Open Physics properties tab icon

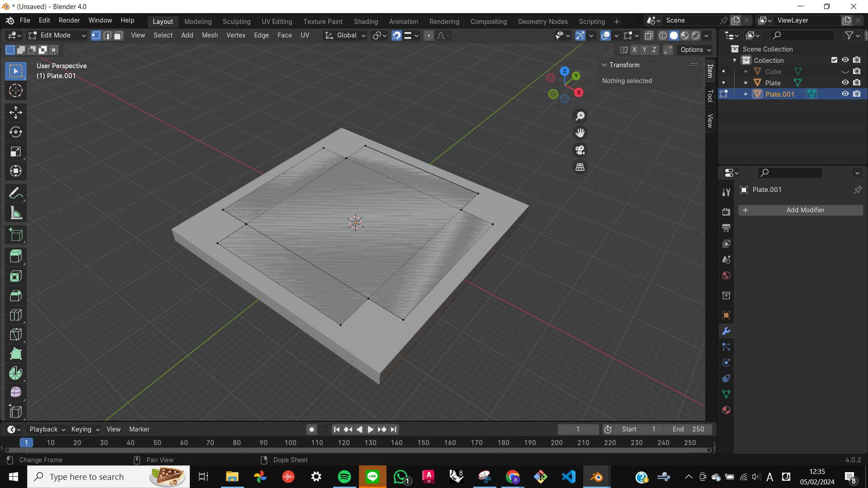coord(726,363)
